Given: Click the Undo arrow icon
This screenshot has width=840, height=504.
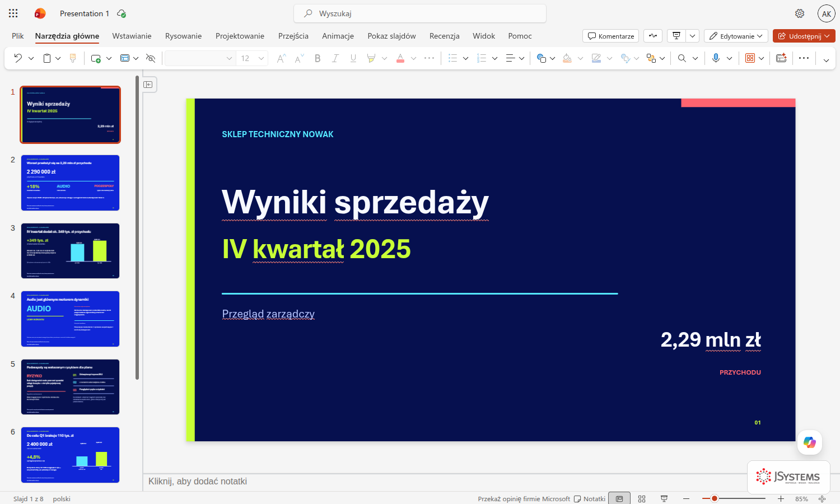Looking at the screenshot, I should [x=18, y=58].
